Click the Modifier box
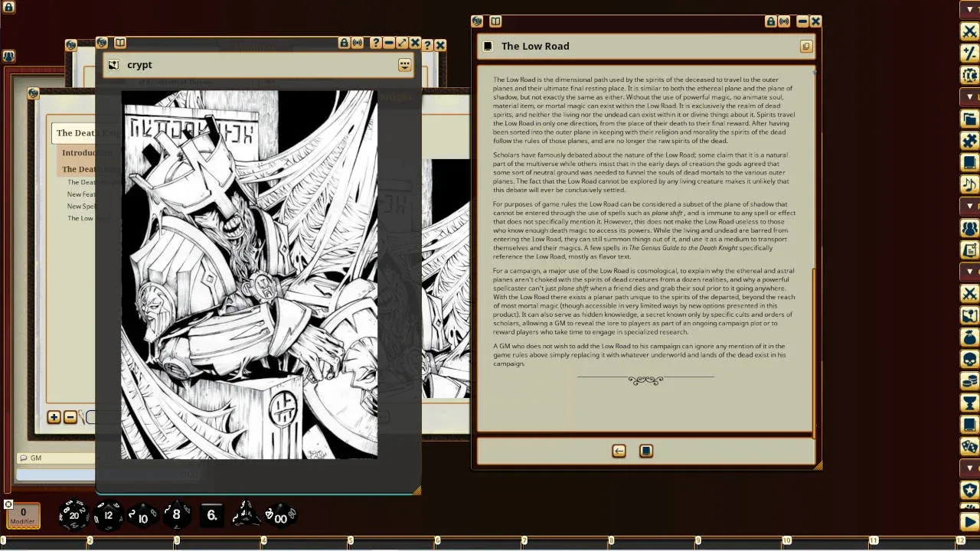Screen dimensions: 980x551 pyautogui.click(x=23, y=516)
